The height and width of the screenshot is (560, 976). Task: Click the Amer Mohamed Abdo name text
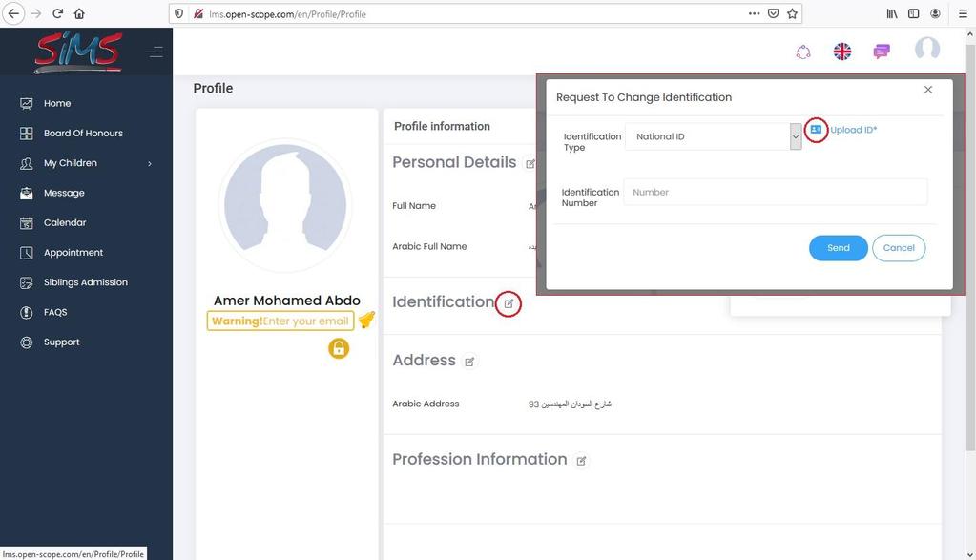[x=287, y=301]
